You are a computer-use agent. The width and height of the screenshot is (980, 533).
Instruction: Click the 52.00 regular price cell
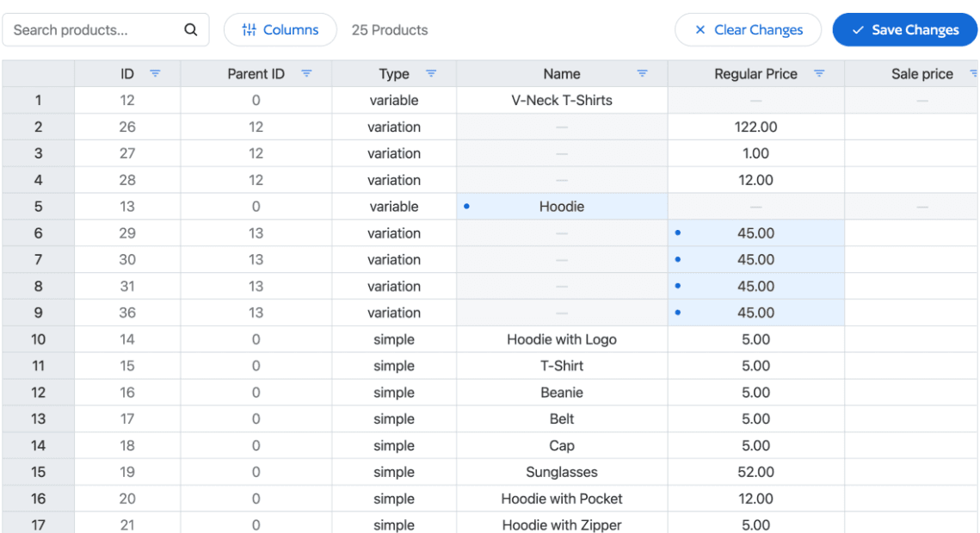click(755, 473)
